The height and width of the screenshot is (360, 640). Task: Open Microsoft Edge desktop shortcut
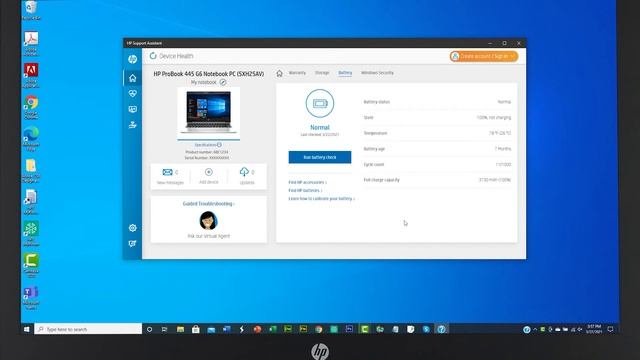point(31,139)
